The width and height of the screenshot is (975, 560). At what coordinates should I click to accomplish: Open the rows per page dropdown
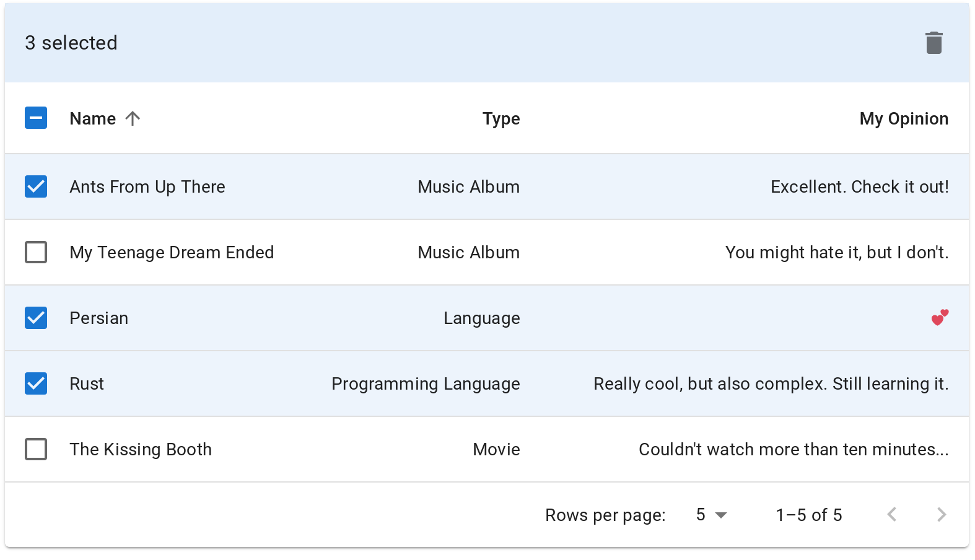click(711, 515)
